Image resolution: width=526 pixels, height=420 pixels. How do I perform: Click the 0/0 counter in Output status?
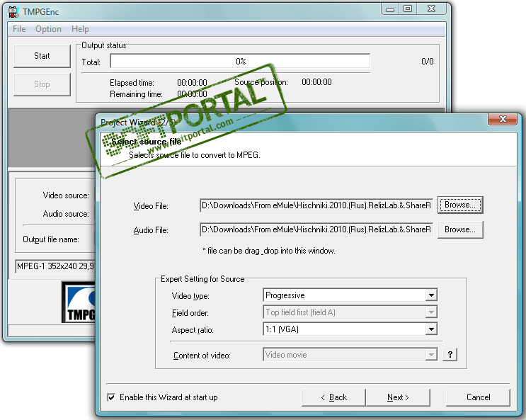click(x=428, y=62)
